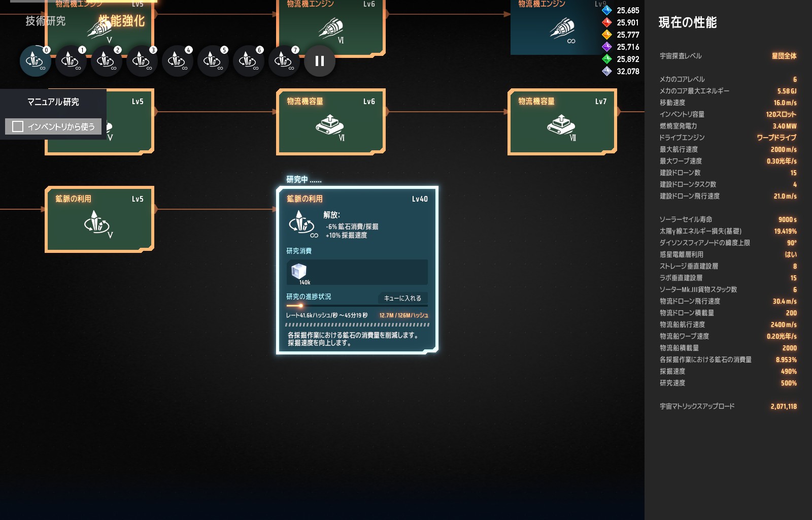Click red matrix counter icon
Viewport: 812px width, 520px height.
pos(606,22)
